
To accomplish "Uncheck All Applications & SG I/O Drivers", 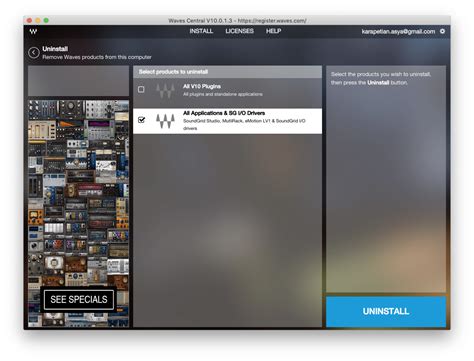I will tap(141, 119).
